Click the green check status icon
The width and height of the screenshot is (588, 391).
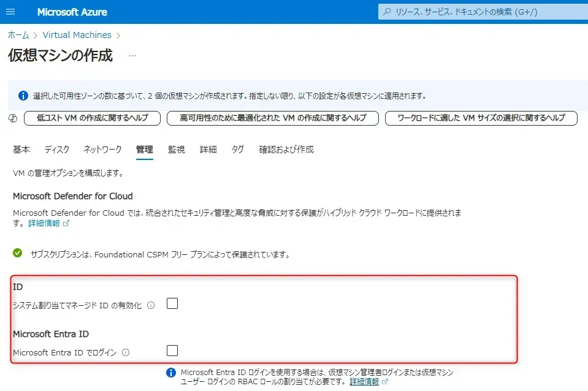click(18, 253)
